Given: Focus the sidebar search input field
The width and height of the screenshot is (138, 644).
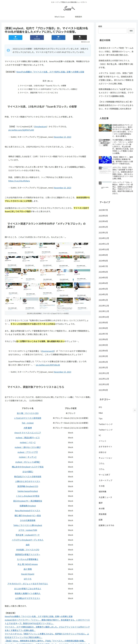Looking at the screenshot, I should 112,31.
